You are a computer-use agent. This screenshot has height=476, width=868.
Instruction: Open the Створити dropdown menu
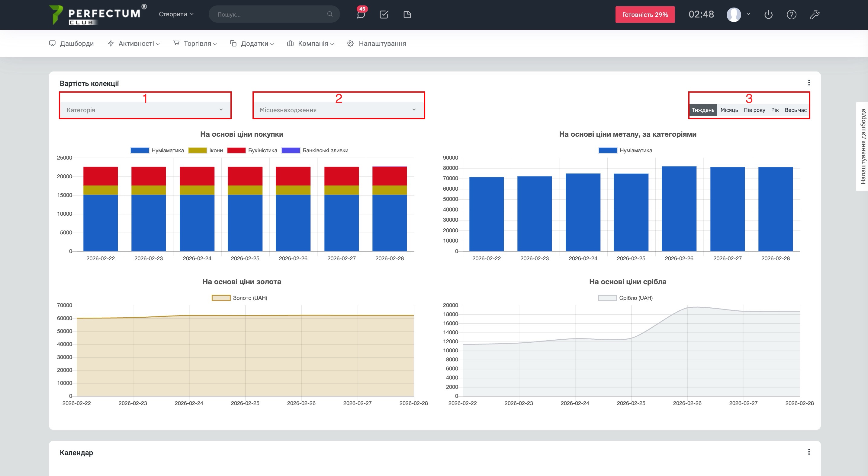176,14
